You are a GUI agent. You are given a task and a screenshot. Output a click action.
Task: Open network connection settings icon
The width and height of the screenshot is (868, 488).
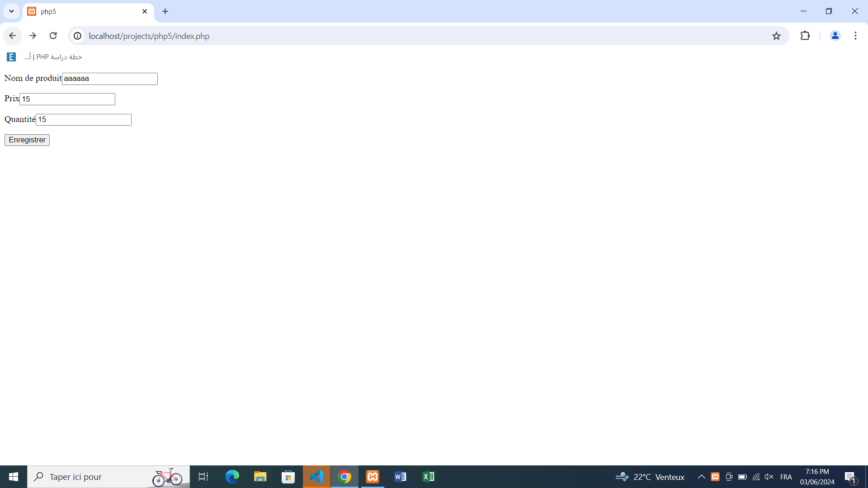tap(756, 477)
